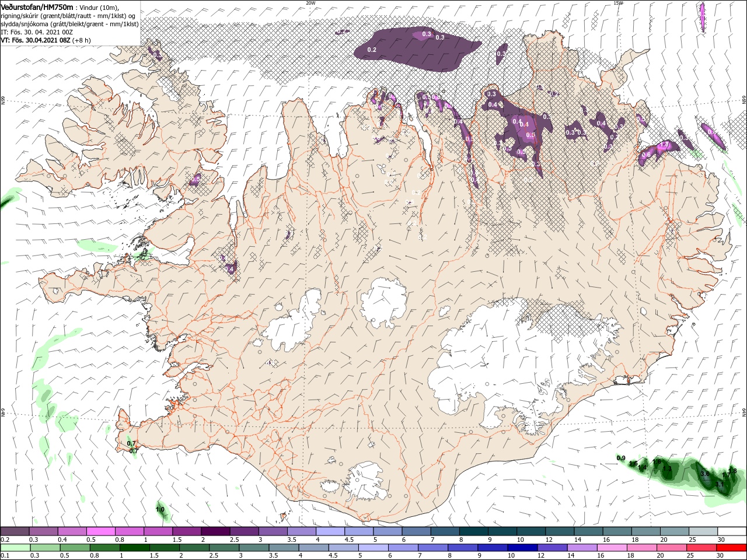The image size is (747, 560).
Task: Click the 0.2 value in the northern offshore snow patch
Action: tap(372, 50)
